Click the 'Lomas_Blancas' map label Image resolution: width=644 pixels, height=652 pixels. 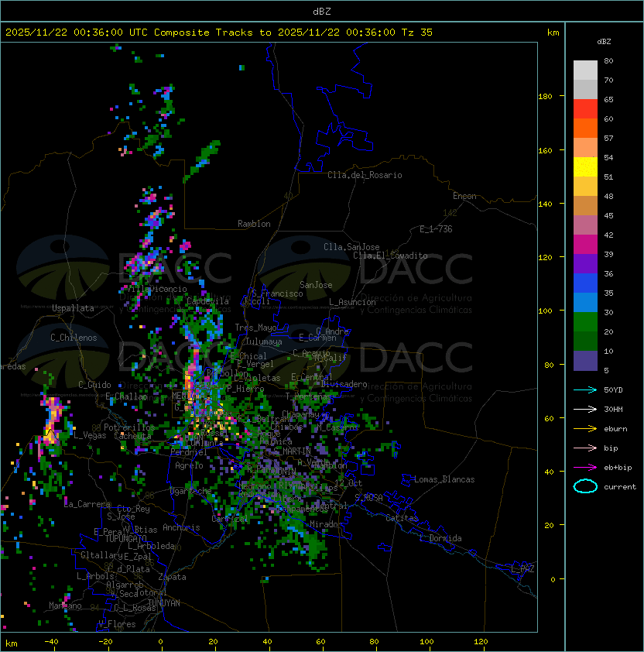pyautogui.click(x=444, y=479)
